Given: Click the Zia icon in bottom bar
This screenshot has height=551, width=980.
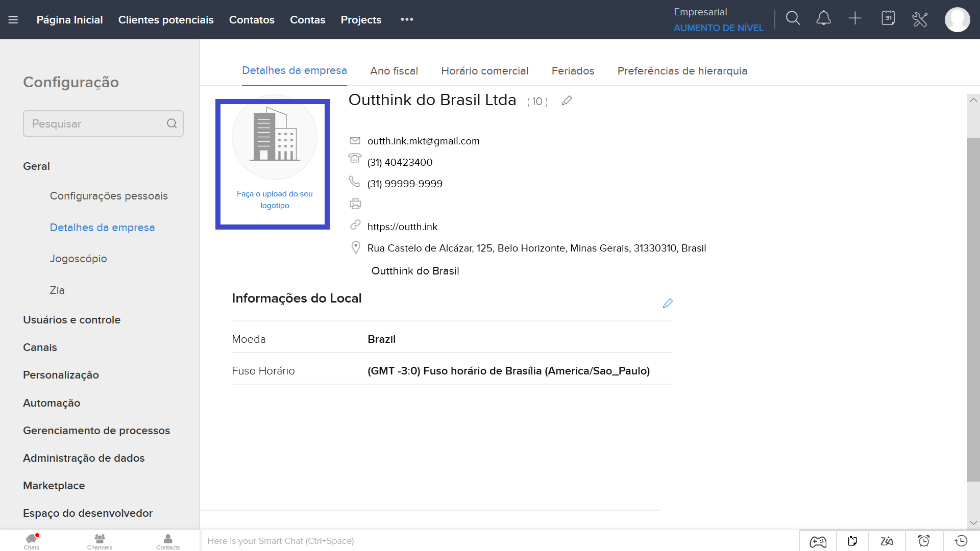Looking at the screenshot, I should tap(887, 541).
